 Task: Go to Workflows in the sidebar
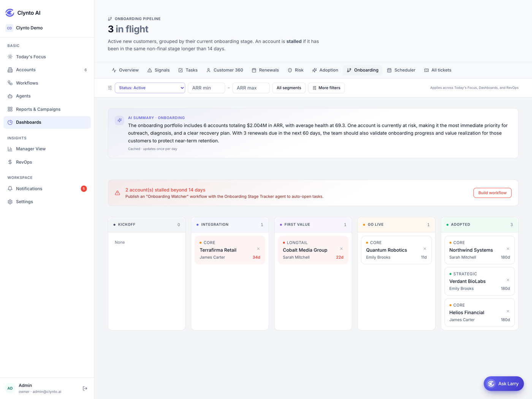point(47,83)
